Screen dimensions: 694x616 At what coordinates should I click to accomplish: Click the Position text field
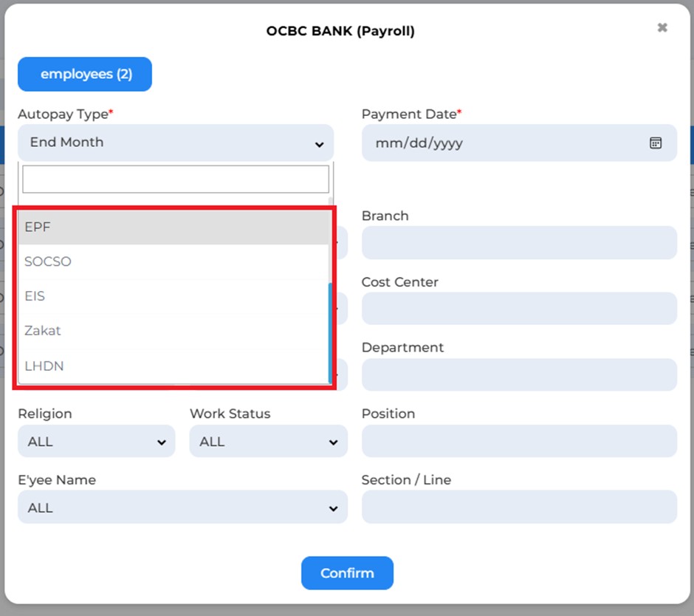point(519,441)
